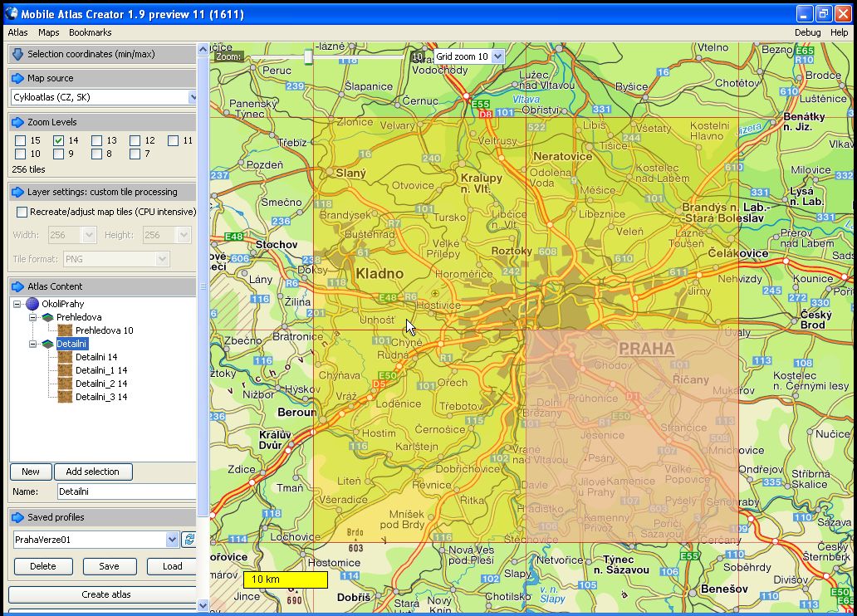Image resolution: width=857 pixels, height=616 pixels.
Task: Click the Map source panel arrow icon
Action: pos(17,78)
